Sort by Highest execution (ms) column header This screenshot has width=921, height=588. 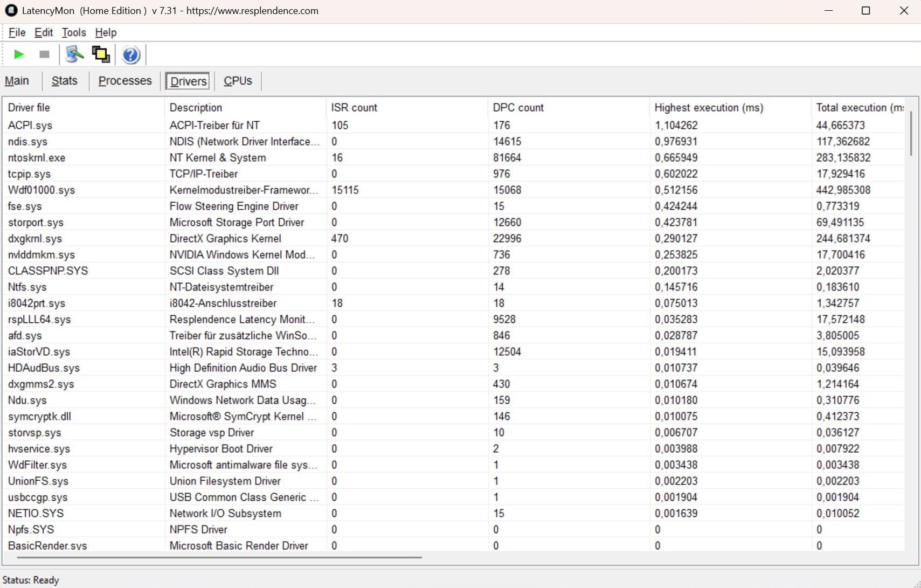pyautogui.click(x=730, y=108)
